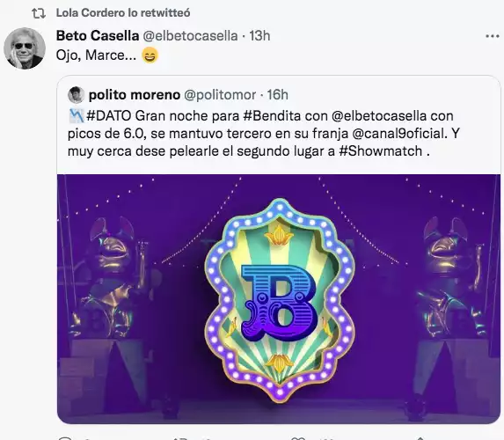504x440 pixels.
Task: Click the polito moreno display name
Action: click(x=135, y=95)
